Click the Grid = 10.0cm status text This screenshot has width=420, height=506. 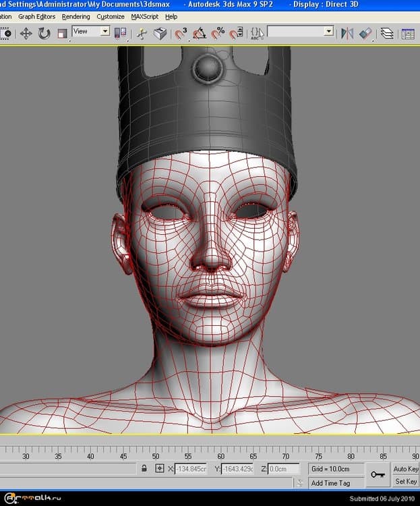[x=330, y=469]
